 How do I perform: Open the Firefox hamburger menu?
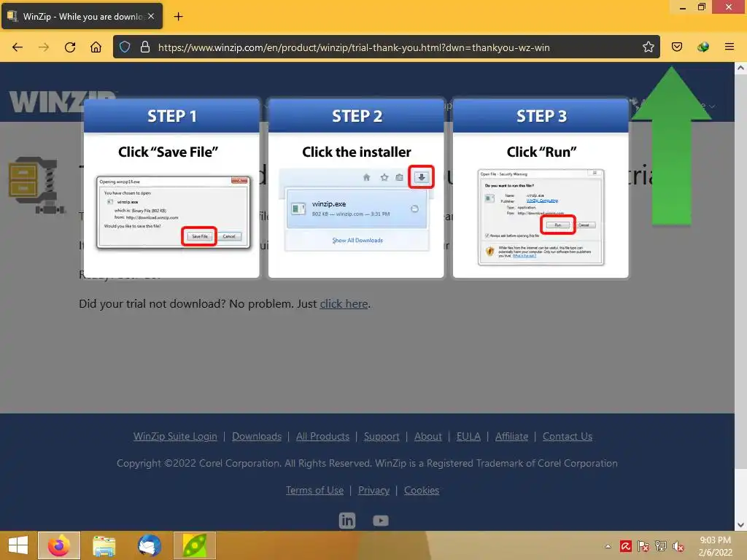729,47
